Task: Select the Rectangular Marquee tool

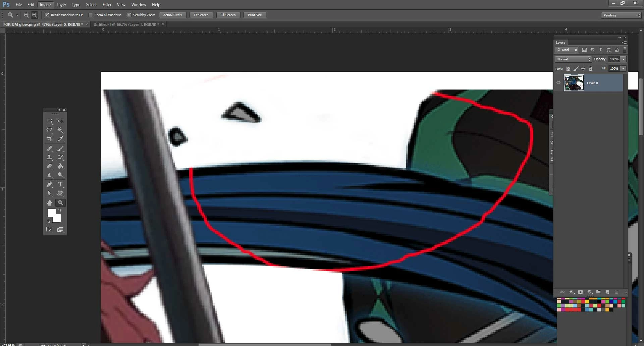Action: point(49,121)
